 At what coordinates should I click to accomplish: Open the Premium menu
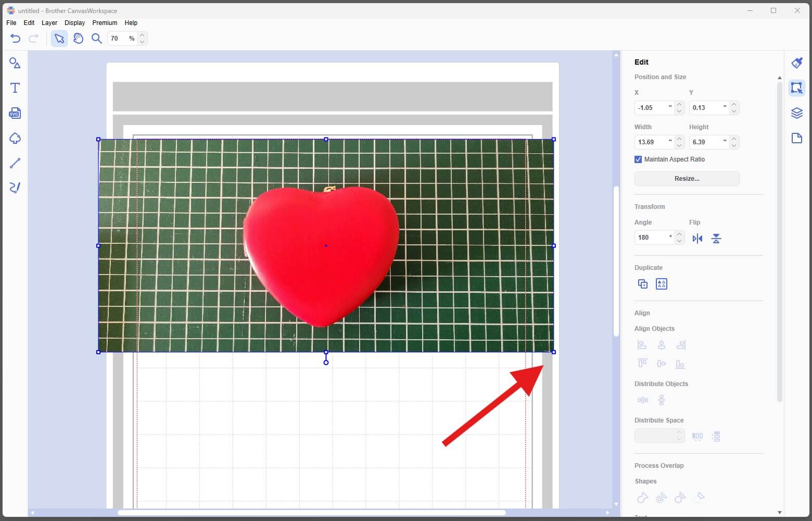point(105,23)
